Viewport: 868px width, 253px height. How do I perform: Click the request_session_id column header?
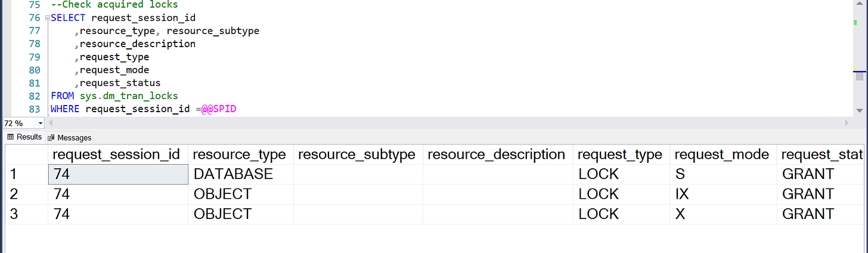117,155
